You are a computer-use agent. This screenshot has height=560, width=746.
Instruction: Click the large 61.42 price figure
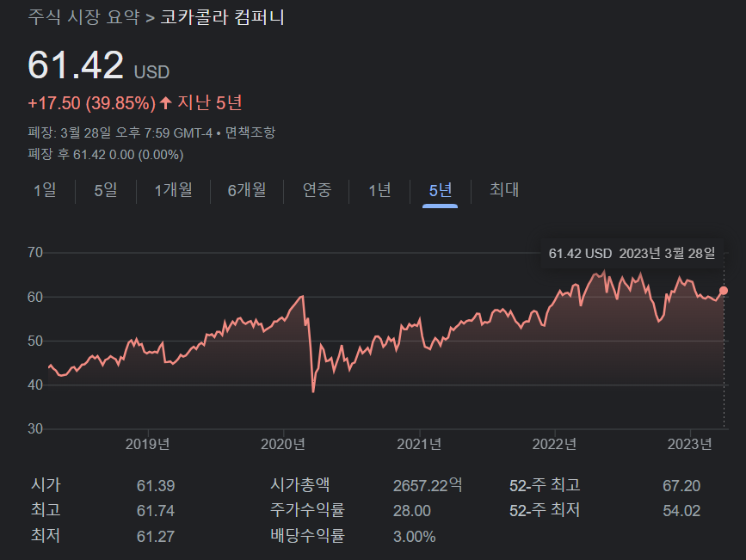point(76,65)
